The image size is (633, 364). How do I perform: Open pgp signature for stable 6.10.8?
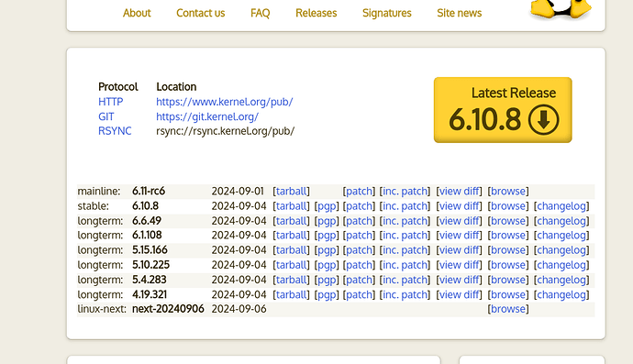(327, 206)
